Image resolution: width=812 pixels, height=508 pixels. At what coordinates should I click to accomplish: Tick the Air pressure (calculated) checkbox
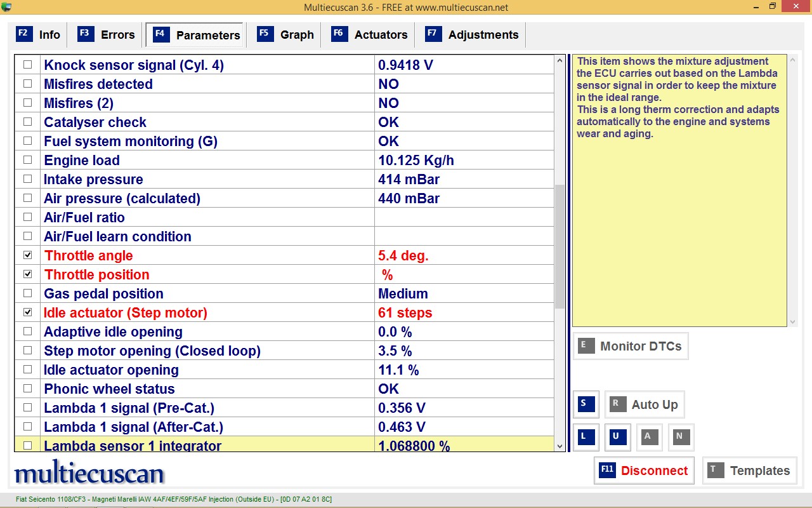click(x=27, y=198)
